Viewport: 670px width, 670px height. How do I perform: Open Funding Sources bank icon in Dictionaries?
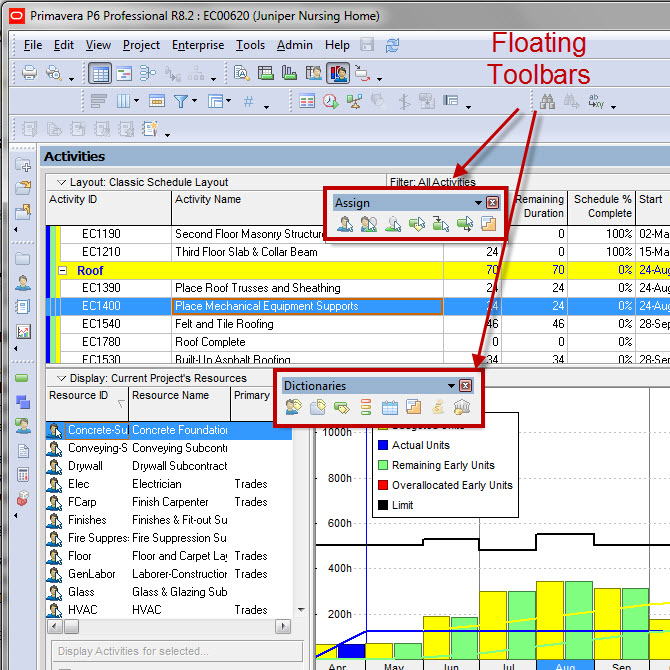tap(461, 407)
